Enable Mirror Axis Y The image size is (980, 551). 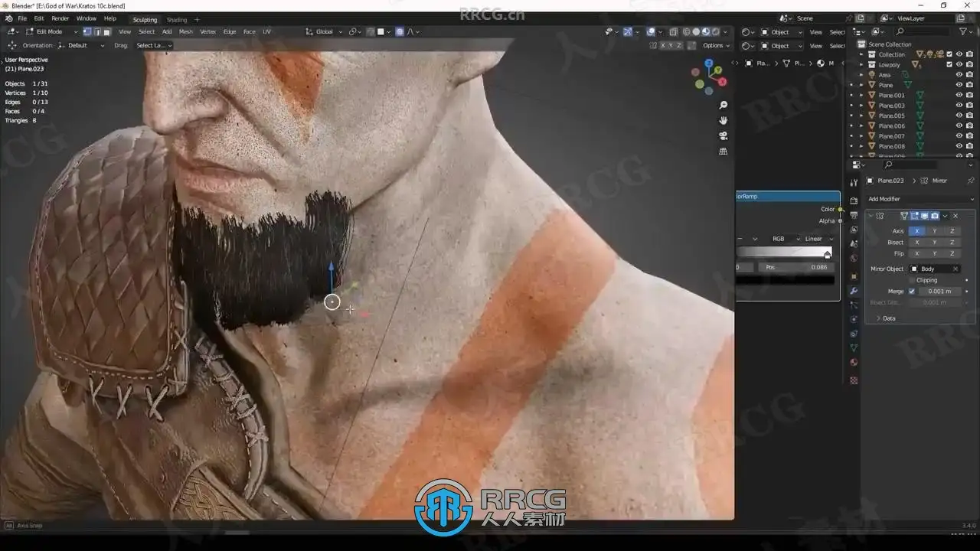(934, 231)
